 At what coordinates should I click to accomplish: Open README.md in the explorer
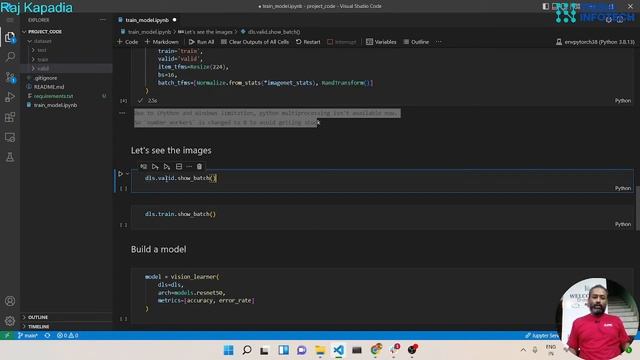49,87
